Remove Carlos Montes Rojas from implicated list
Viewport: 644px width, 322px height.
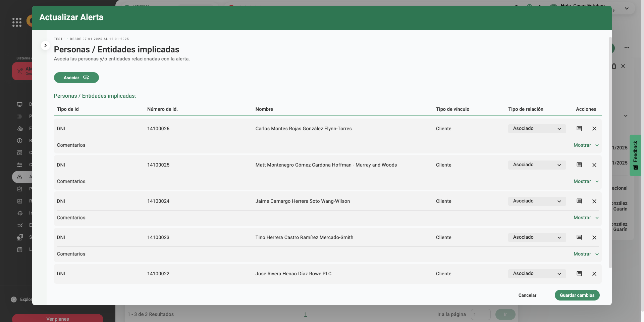[594, 129]
